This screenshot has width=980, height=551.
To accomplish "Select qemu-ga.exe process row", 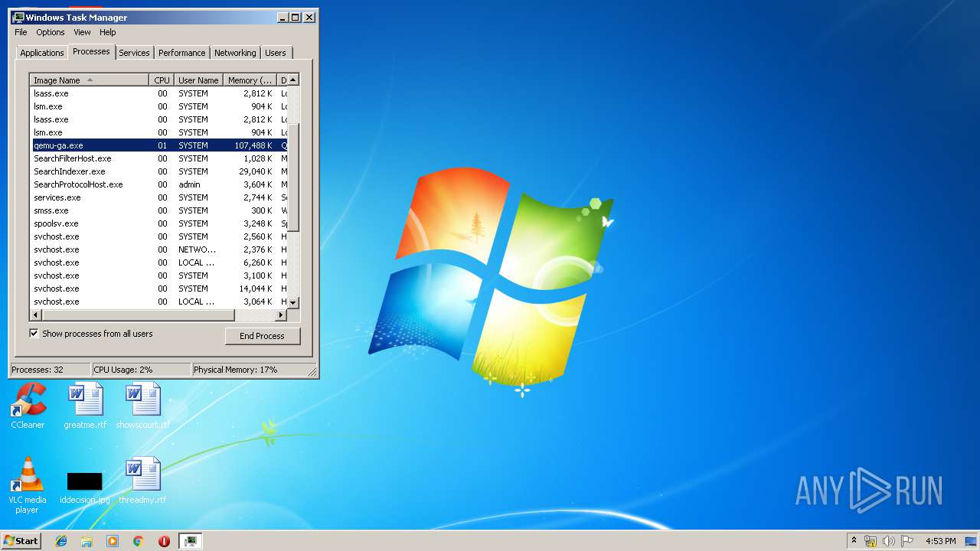I will pyautogui.click(x=158, y=145).
